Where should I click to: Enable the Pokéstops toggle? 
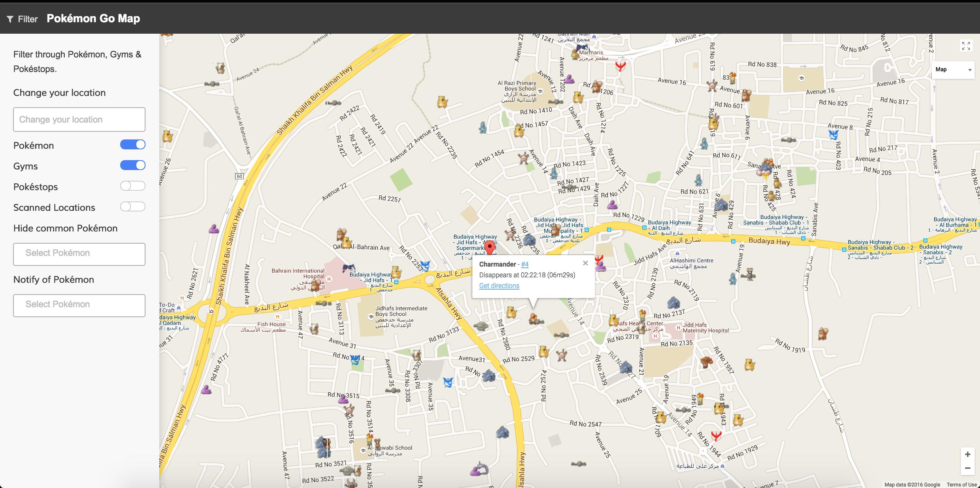point(132,186)
